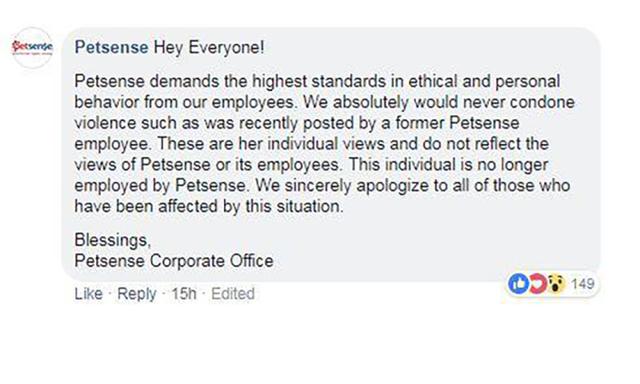Click the line starting 'violence such as was'
The height and width of the screenshot is (384, 640).
click(297, 123)
